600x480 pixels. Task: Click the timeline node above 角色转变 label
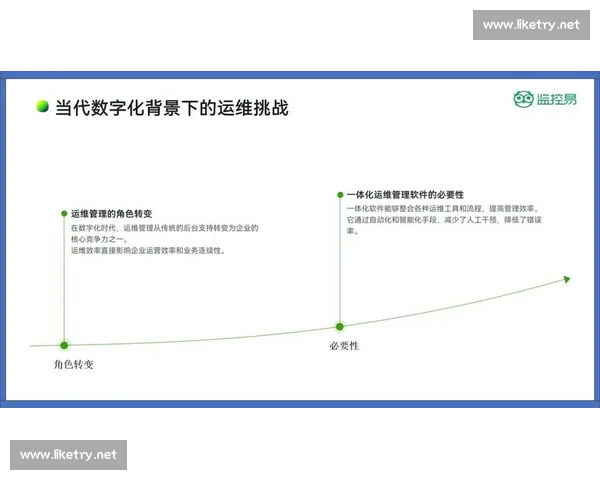pos(64,345)
